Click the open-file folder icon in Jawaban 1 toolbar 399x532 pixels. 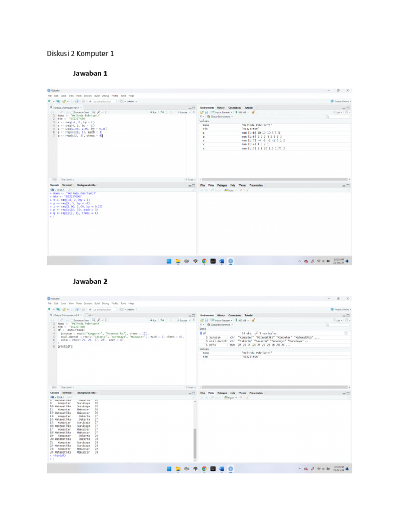coord(64,101)
